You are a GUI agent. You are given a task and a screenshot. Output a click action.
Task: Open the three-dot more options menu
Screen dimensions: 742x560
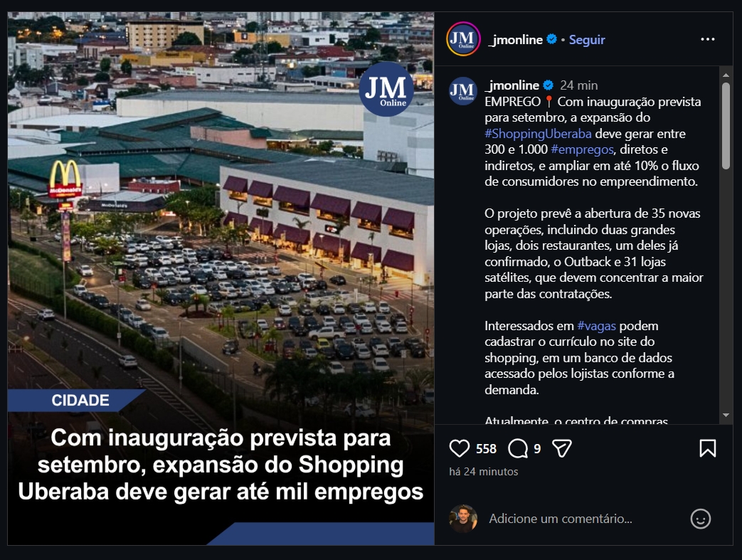pos(707,39)
